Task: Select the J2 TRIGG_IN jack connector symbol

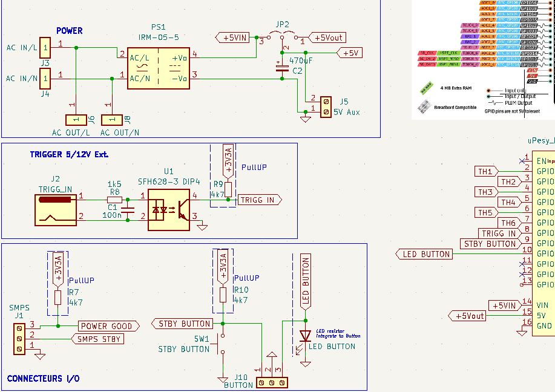Action: point(57,207)
